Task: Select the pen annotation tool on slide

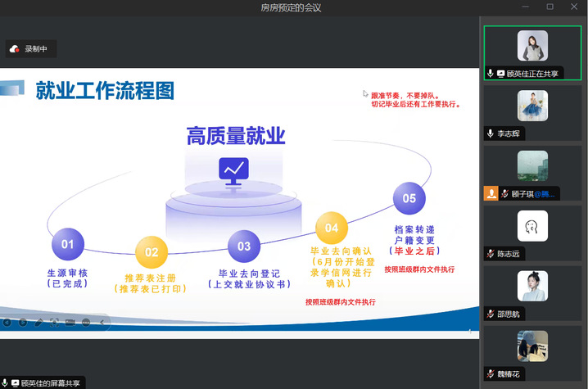Action: pyautogui.click(x=38, y=322)
